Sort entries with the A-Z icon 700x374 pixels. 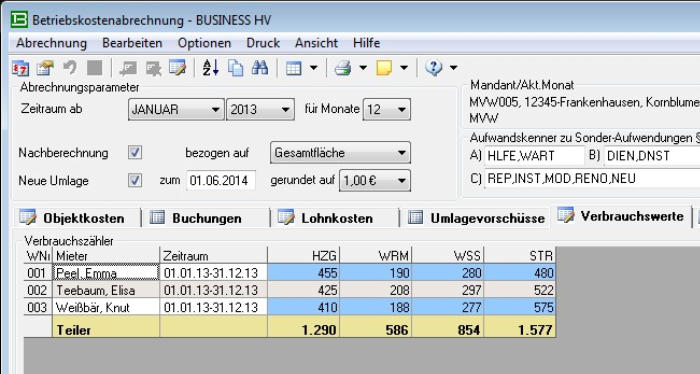coord(210,68)
